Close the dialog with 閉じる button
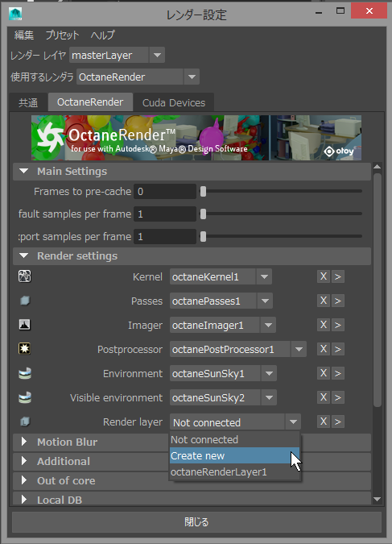 tap(196, 521)
